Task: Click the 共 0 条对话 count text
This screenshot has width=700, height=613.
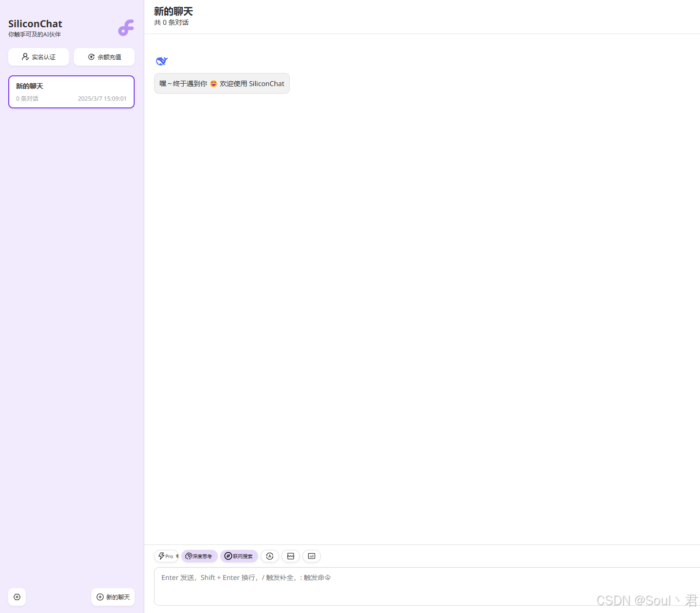Action: coord(172,22)
